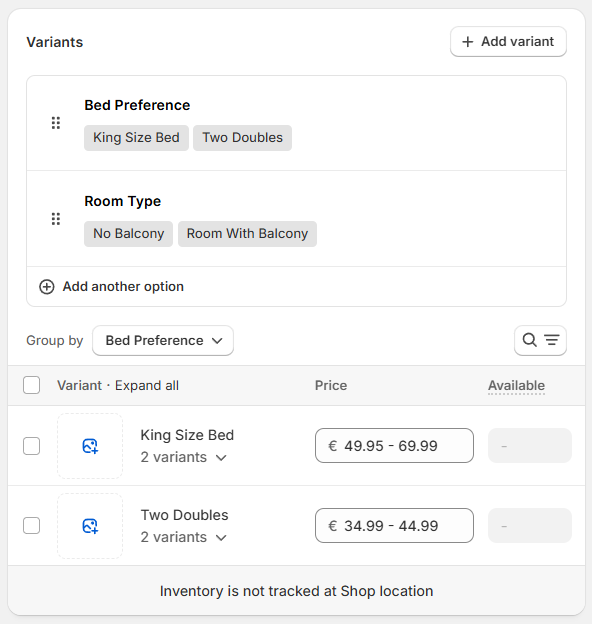Check the King Size Bed row checkbox
The width and height of the screenshot is (592, 624).
[x=31, y=446]
